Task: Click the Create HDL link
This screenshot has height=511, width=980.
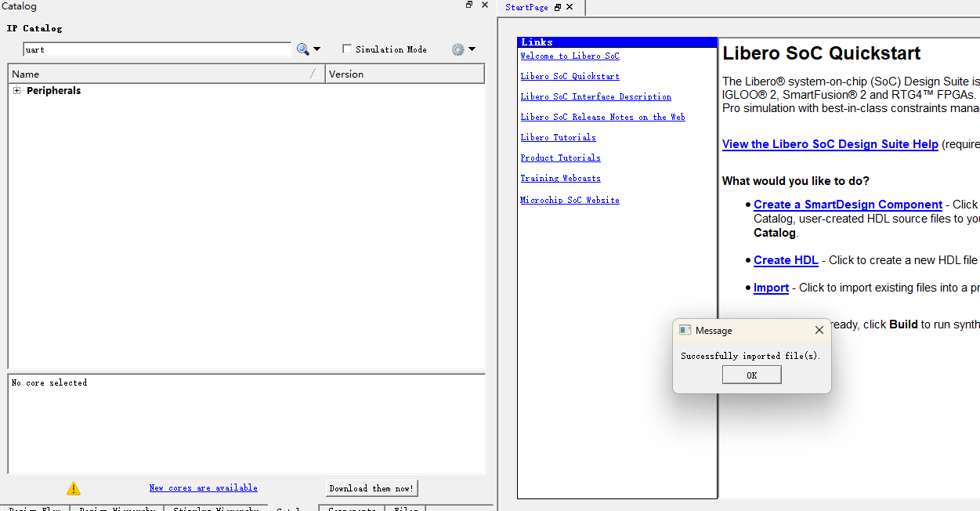Action: pyautogui.click(x=786, y=260)
